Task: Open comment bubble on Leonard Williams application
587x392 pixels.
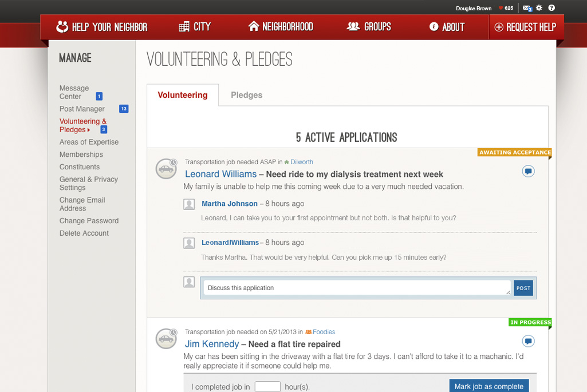Action: pos(528,171)
